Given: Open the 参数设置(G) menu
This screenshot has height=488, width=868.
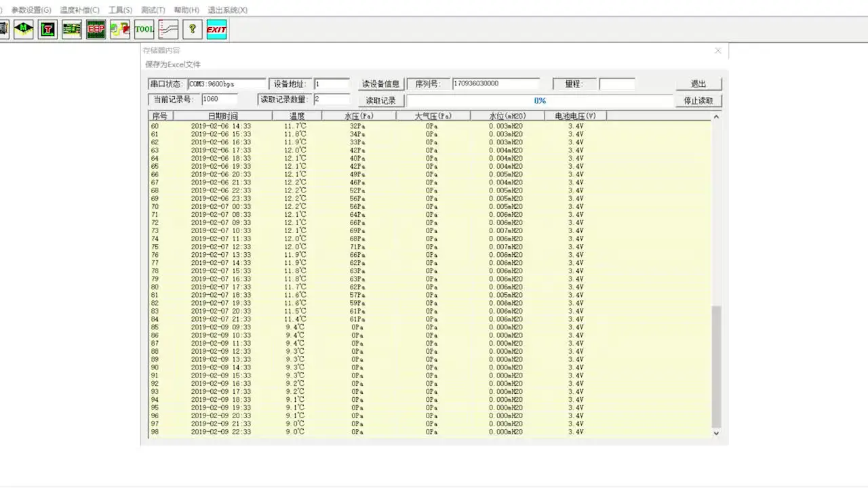Looking at the screenshot, I should [x=31, y=10].
